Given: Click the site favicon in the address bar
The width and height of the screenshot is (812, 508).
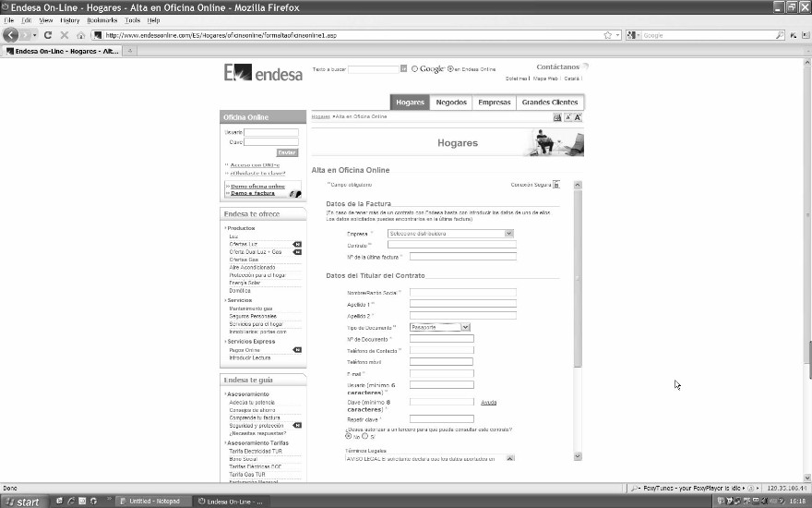Looking at the screenshot, I should pyautogui.click(x=98, y=35).
